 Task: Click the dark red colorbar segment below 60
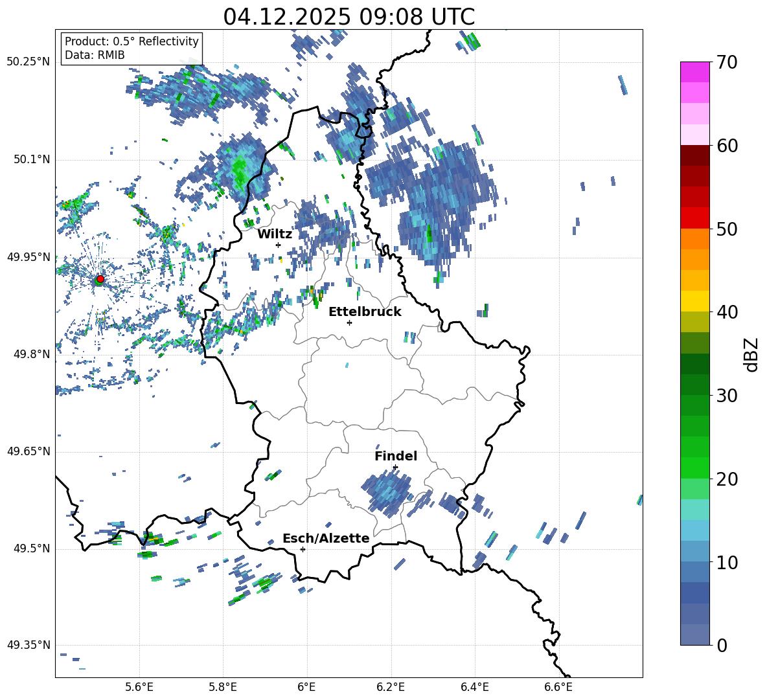point(694,155)
